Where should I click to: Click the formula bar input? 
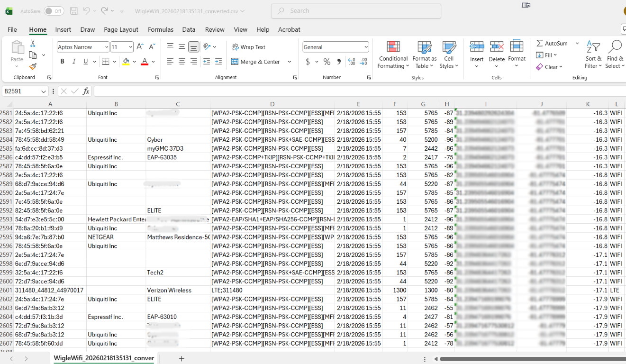360,91
